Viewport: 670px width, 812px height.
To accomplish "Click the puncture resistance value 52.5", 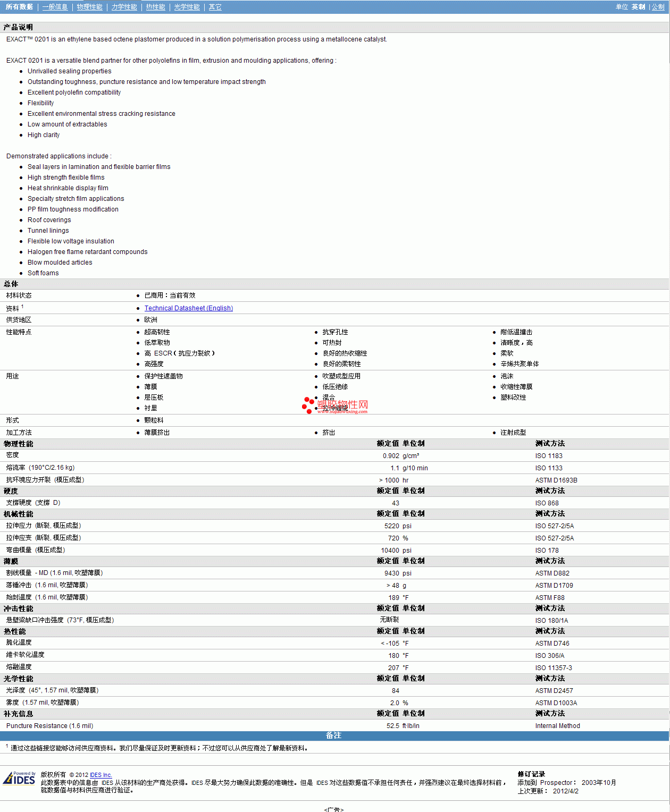I will (x=393, y=726).
